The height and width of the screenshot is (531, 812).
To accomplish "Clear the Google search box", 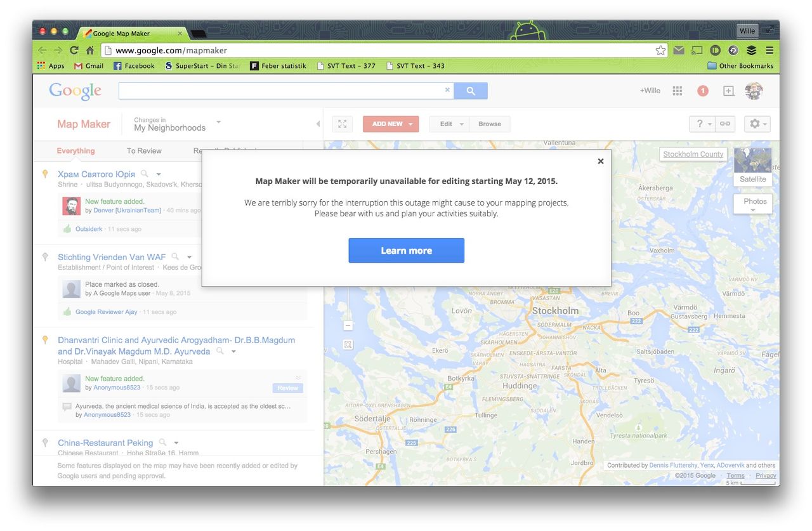I will [x=447, y=90].
